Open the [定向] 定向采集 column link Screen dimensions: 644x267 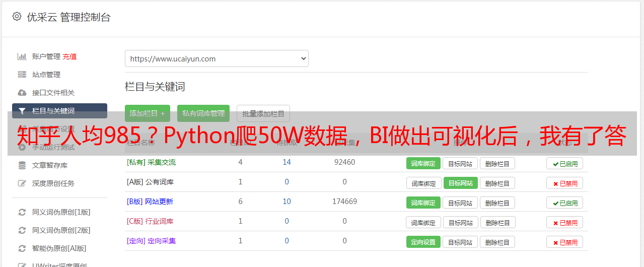pyautogui.click(x=151, y=241)
